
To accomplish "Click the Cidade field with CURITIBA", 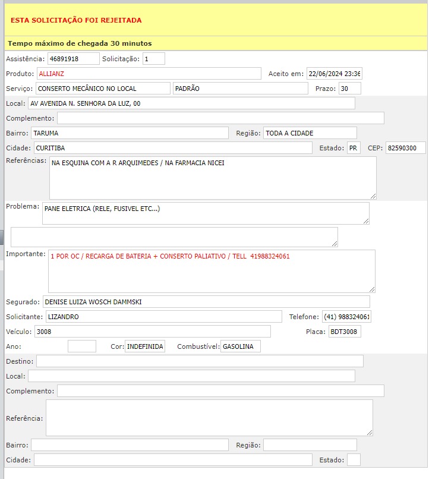I will tap(173, 148).
